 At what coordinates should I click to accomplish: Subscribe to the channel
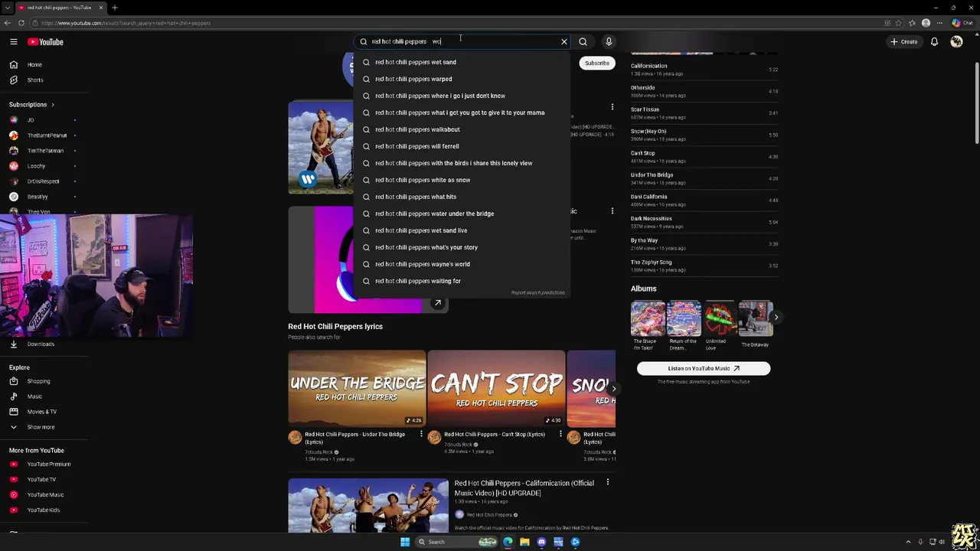click(x=597, y=63)
